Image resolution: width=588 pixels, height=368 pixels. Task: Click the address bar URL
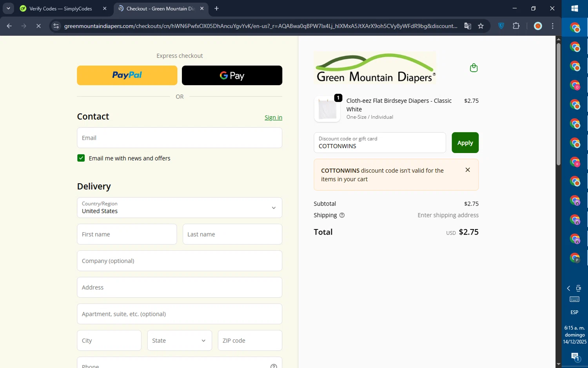coord(261,26)
